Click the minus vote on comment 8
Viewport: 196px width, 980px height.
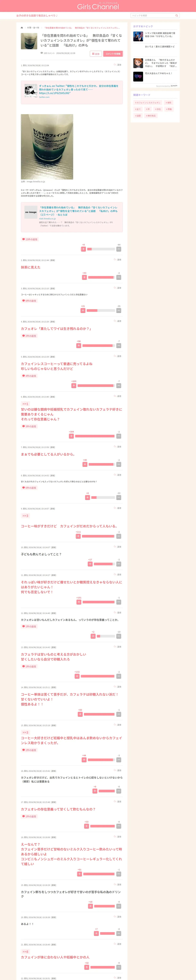coord(119,498)
